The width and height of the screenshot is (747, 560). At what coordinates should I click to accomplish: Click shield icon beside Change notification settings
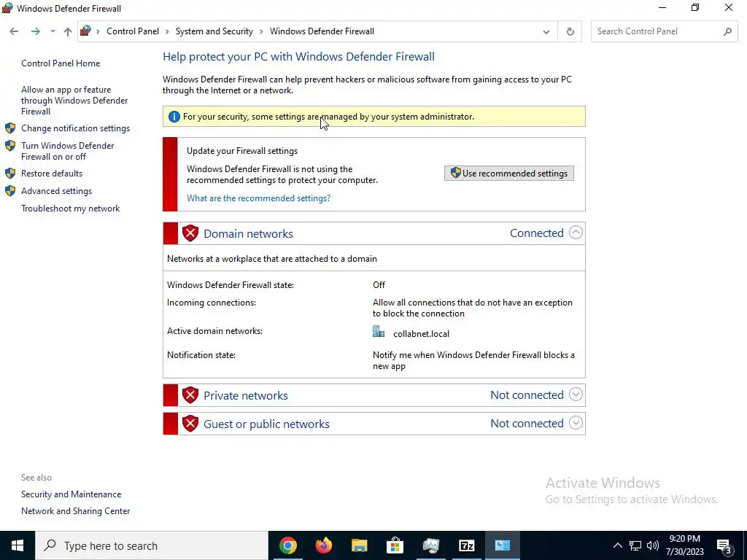(10, 128)
